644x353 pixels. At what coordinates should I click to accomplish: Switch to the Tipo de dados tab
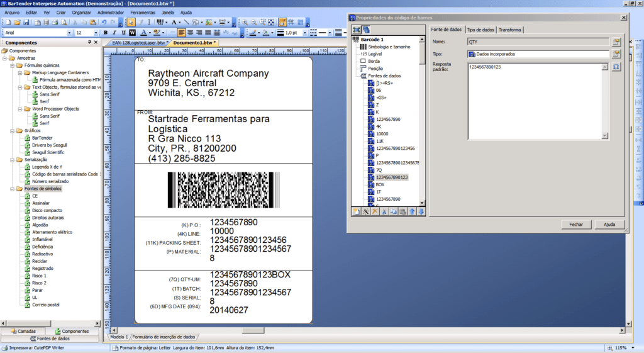tap(480, 30)
